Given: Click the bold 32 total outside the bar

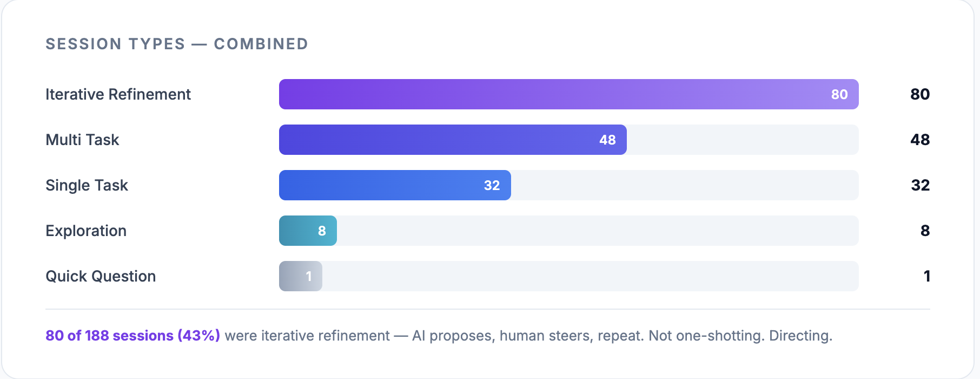Looking at the screenshot, I should point(920,185).
